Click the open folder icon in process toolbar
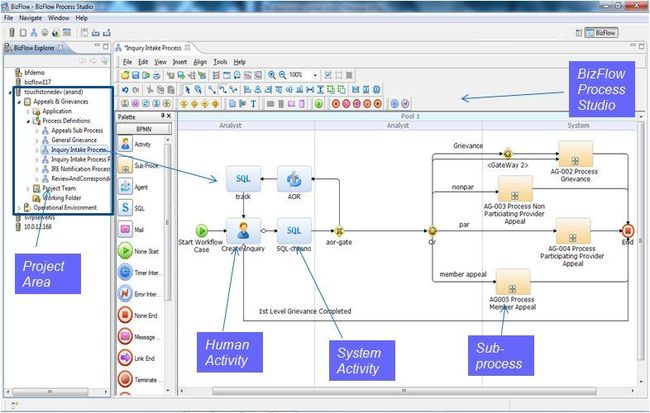The width and height of the screenshot is (650, 413). [x=125, y=75]
